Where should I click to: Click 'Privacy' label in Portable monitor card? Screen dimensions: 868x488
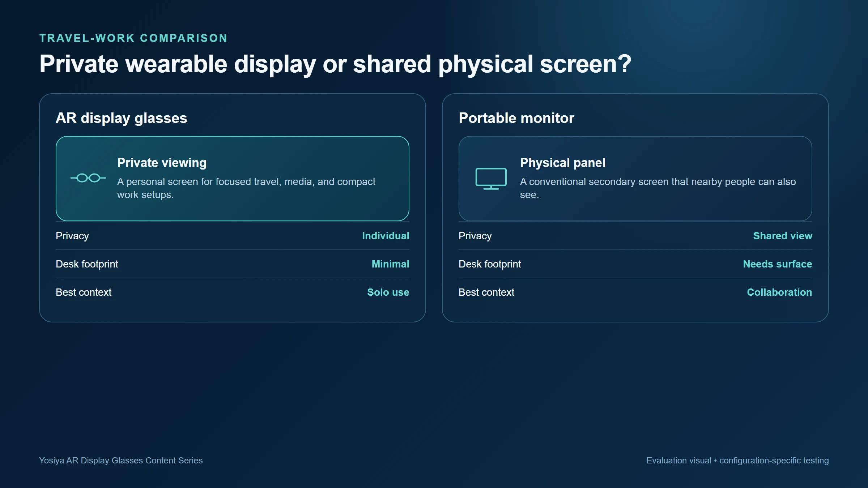tap(475, 236)
